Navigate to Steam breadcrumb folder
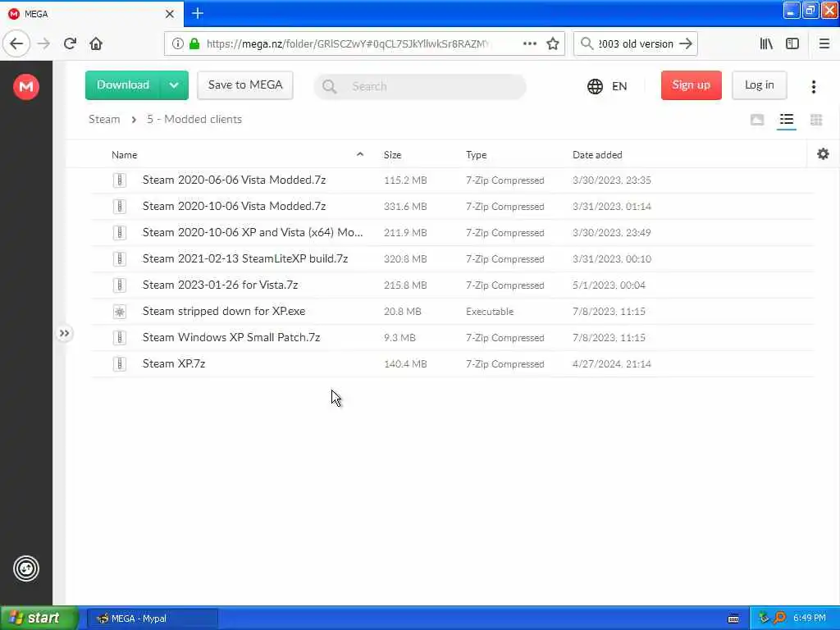This screenshot has width=840, height=630. pos(104,119)
